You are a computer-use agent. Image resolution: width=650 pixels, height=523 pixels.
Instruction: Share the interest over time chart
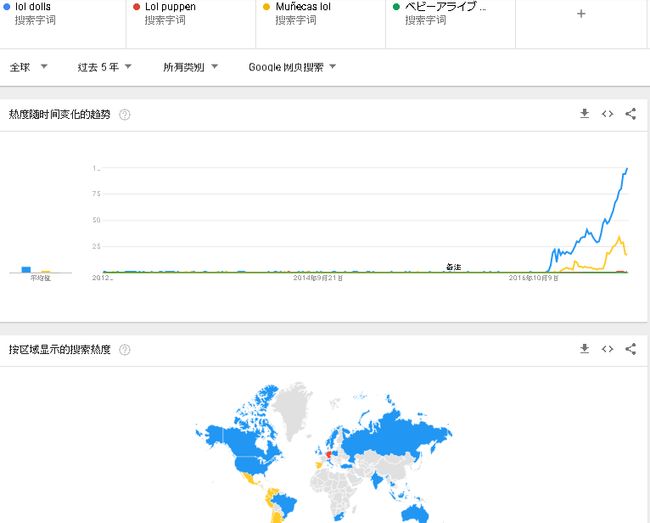pyautogui.click(x=631, y=114)
